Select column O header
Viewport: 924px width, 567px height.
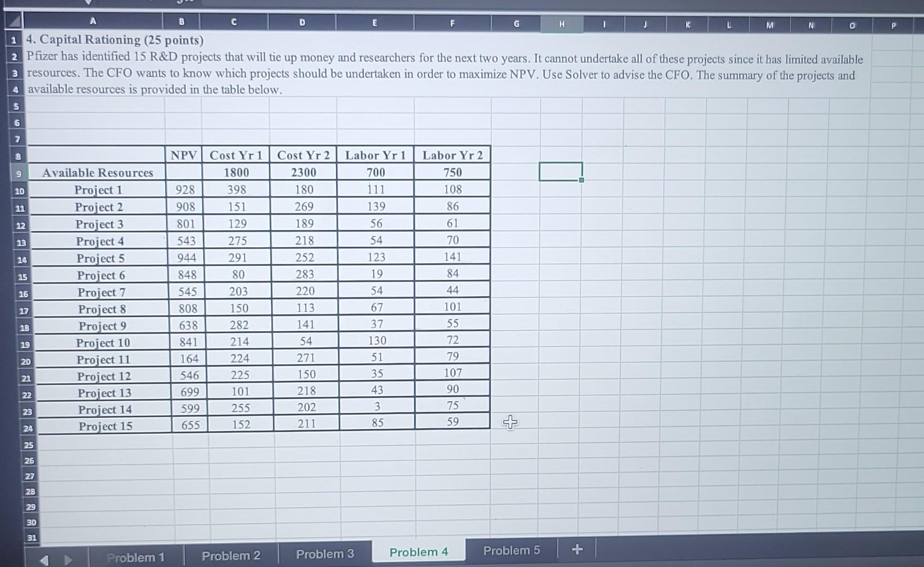852,25
